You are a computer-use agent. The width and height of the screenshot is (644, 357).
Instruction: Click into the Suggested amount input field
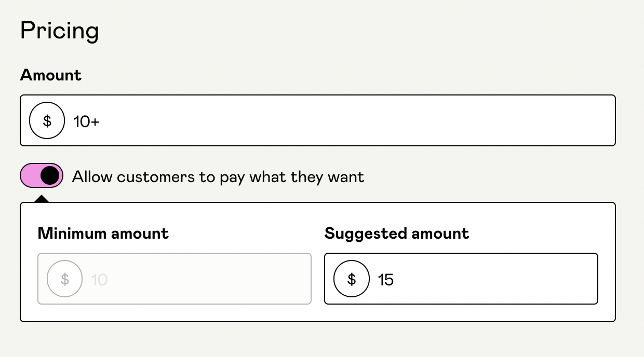pyautogui.click(x=461, y=279)
